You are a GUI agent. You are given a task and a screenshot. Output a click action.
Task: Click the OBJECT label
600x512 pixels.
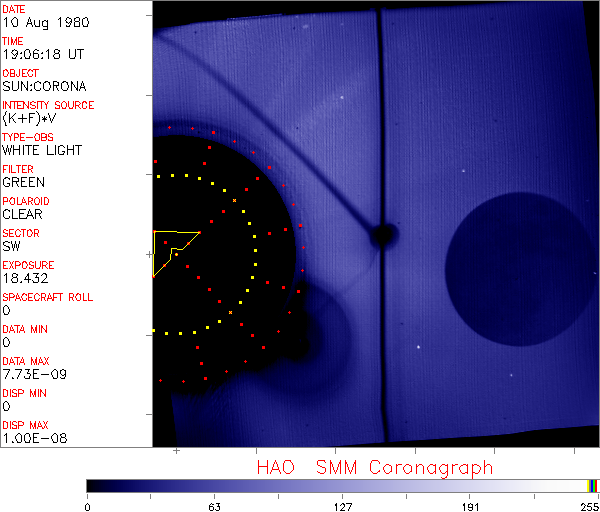coord(21,73)
